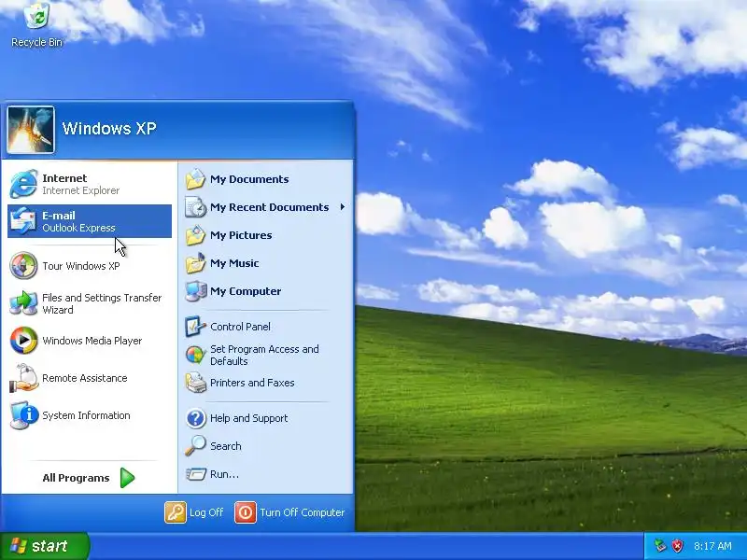
Task: Click the Outlook Express envelope icon
Action: pyautogui.click(x=23, y=221)
